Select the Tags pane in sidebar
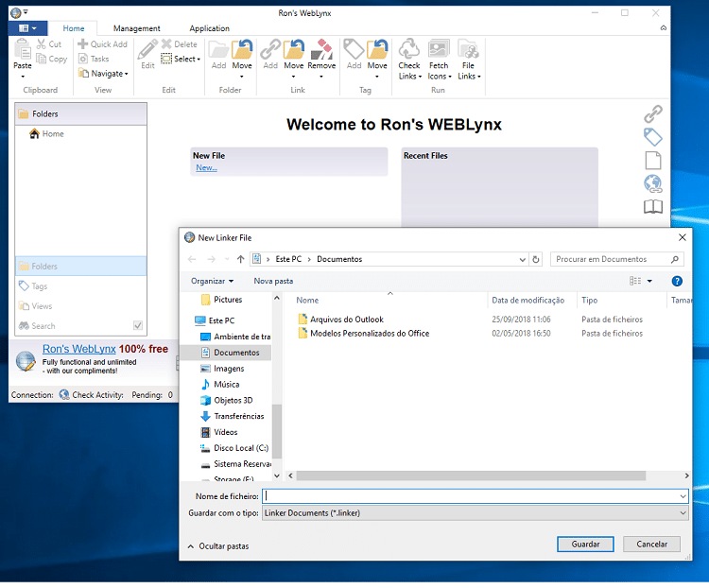The image size is (709, 588). 81,285
